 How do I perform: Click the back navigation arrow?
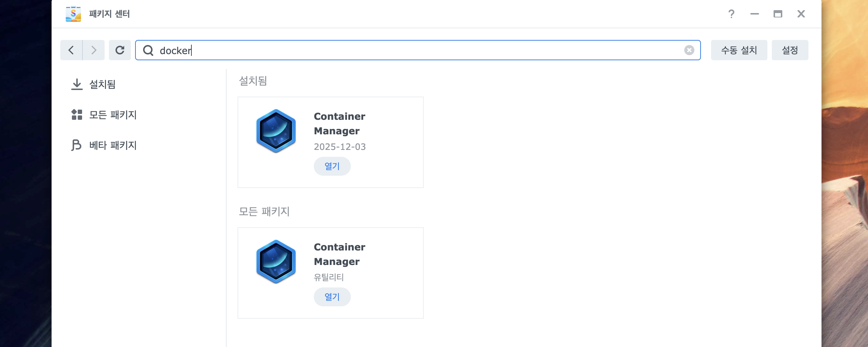click(x=71, y=50)
